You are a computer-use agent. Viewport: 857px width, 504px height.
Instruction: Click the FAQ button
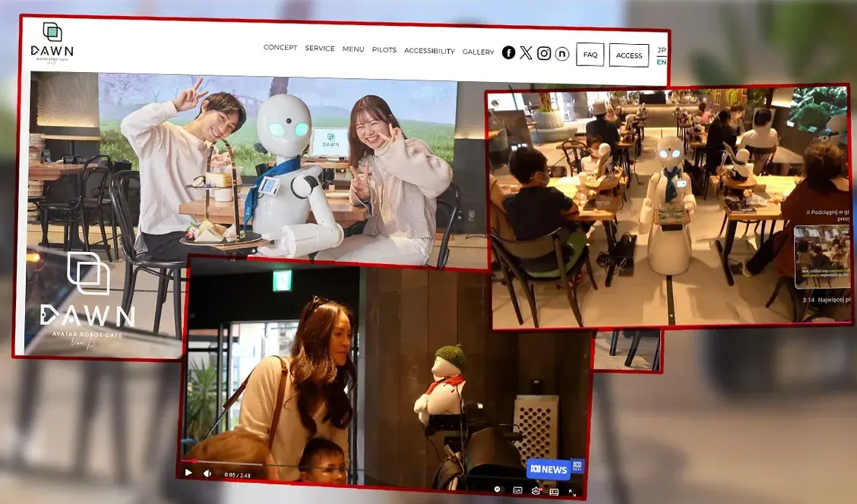point(590,55)
